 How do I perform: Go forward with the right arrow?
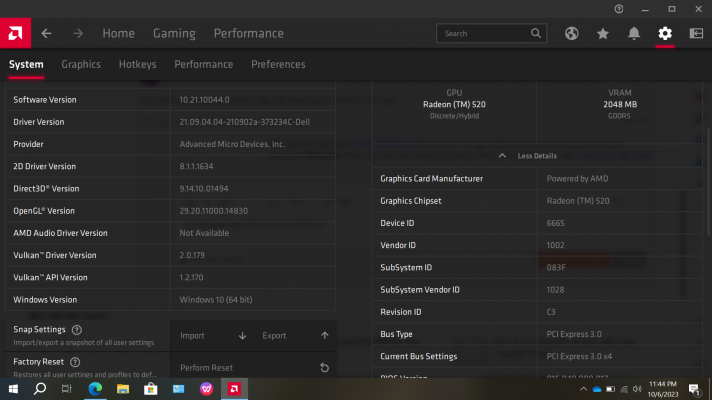pos(78,33)
